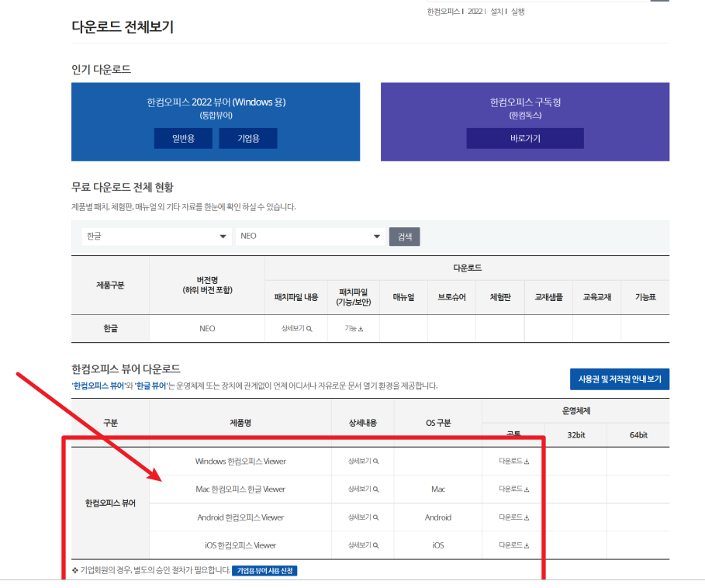The width and height of the screenshot is (705, 588).
Task: Open 사용권 및 저작권 안내보기
Action: point(620,379)
